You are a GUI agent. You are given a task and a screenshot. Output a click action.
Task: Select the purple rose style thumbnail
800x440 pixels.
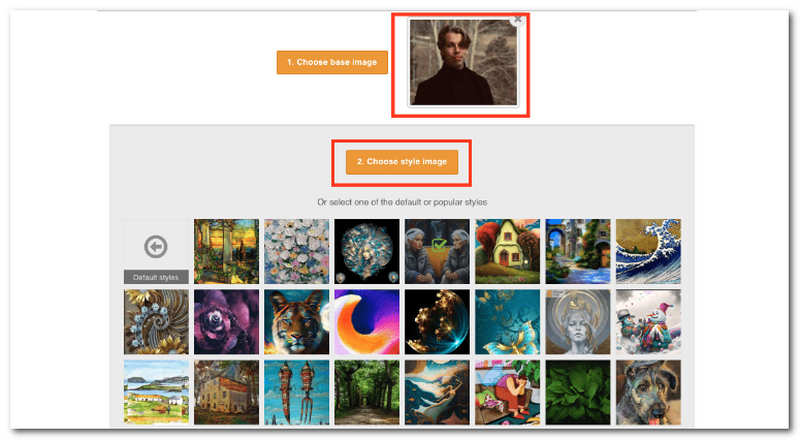[x=227, y=322]
